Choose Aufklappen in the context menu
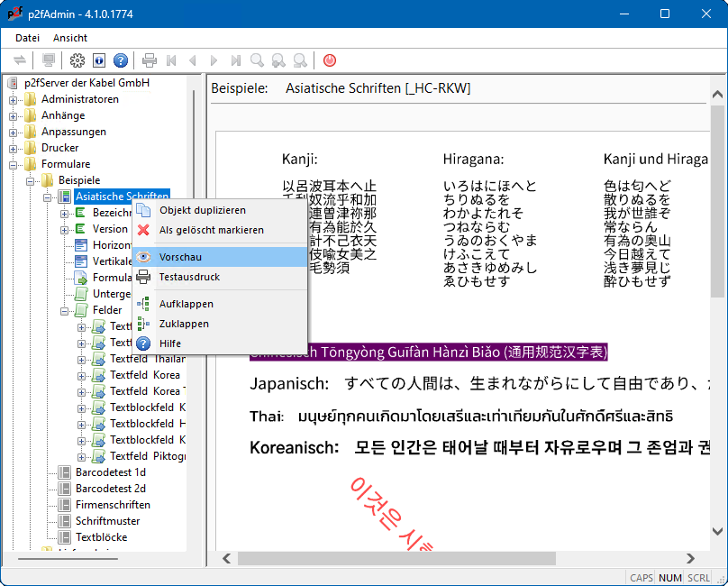 pos(186,304)
